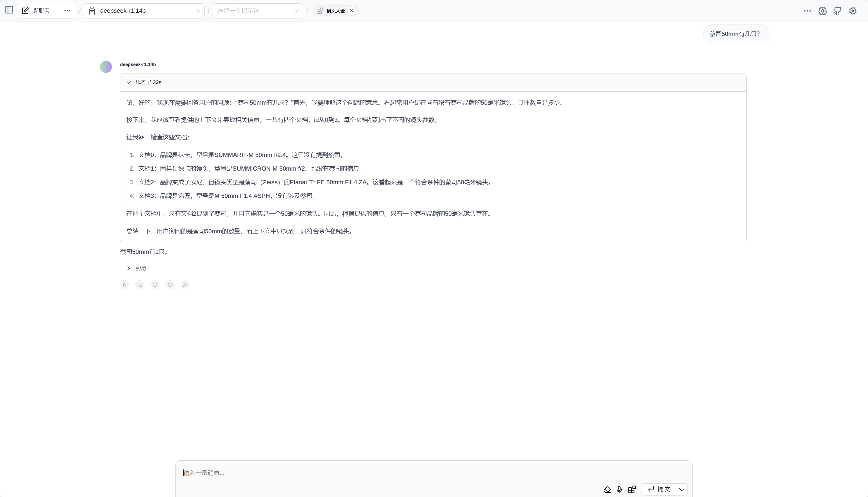Open the GitHub repository icon

pos(837,11)
